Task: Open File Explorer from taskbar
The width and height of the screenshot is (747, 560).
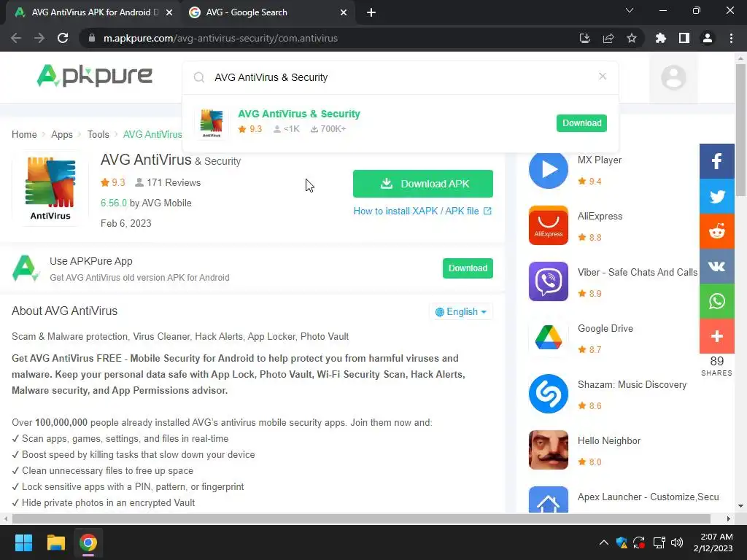Action: click(55, 542)
